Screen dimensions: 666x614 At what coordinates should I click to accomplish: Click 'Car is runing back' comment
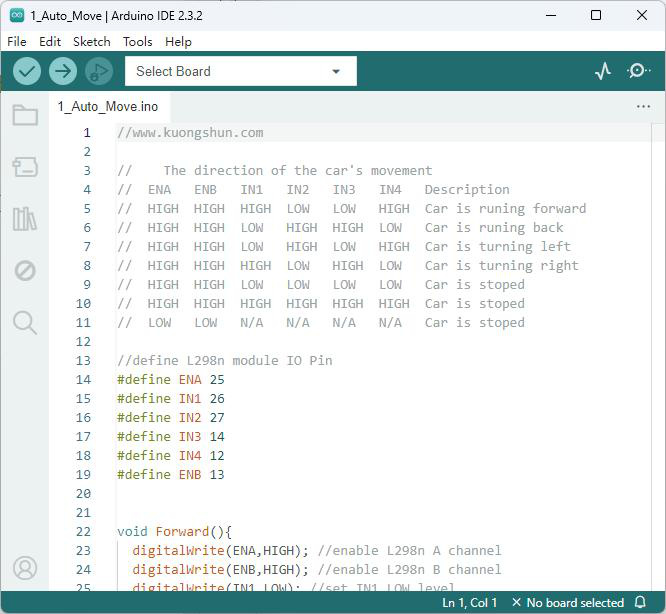(494, 228)
